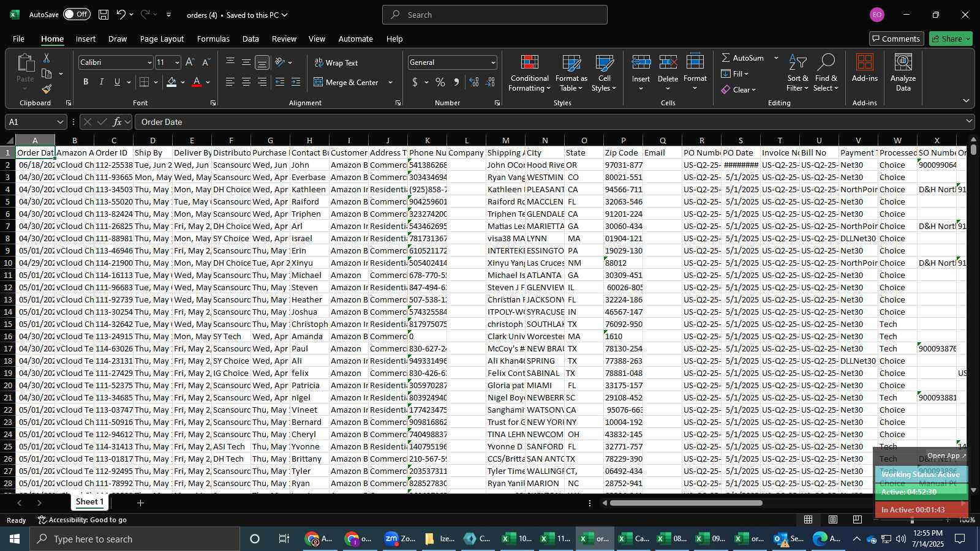The height and width of the screenshot is (551, 980).
Task: Click Comma Style icon
Action: pyautogui.click(x=456, y=82)
